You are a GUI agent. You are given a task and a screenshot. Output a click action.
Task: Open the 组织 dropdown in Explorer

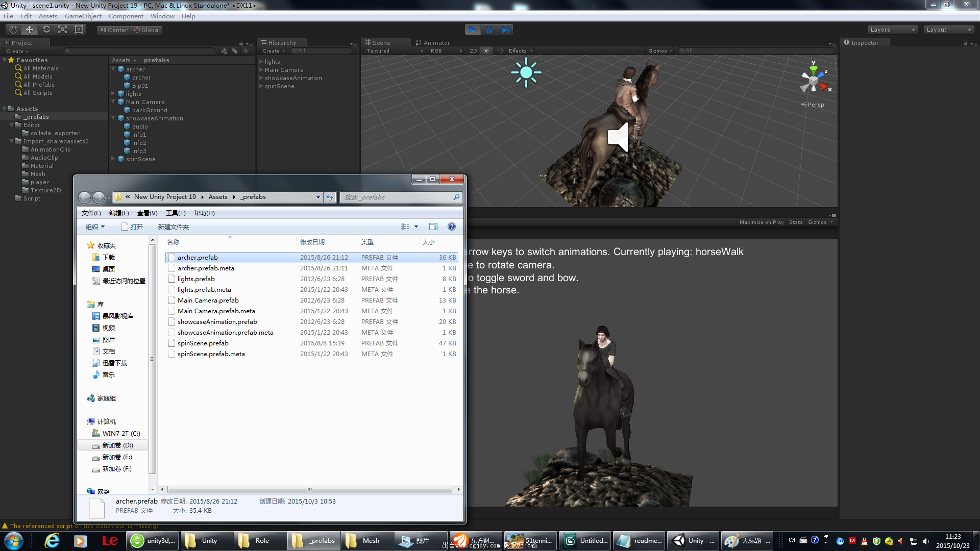95,227
